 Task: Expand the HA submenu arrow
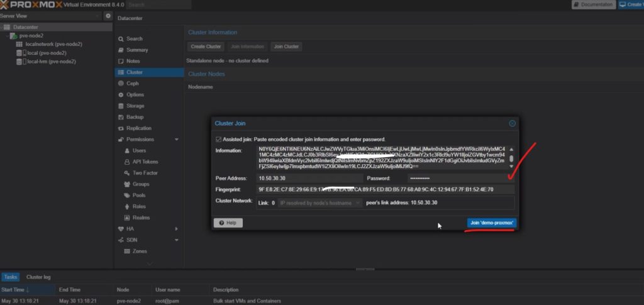pyautogui.click(x=177, y=229)
